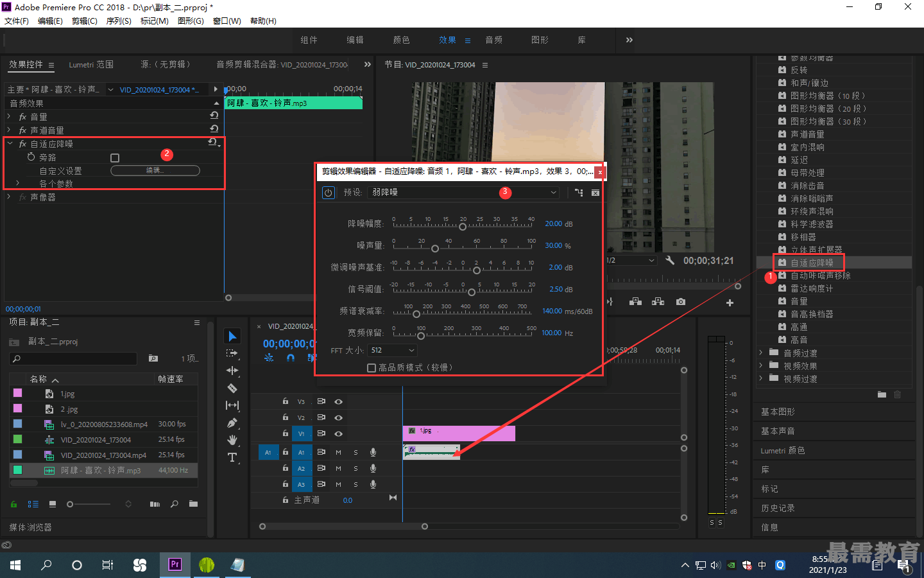The height and width of the screenshot is (578, 924).
Task: Reset the 音量 effect
Action: click(214, 116)
